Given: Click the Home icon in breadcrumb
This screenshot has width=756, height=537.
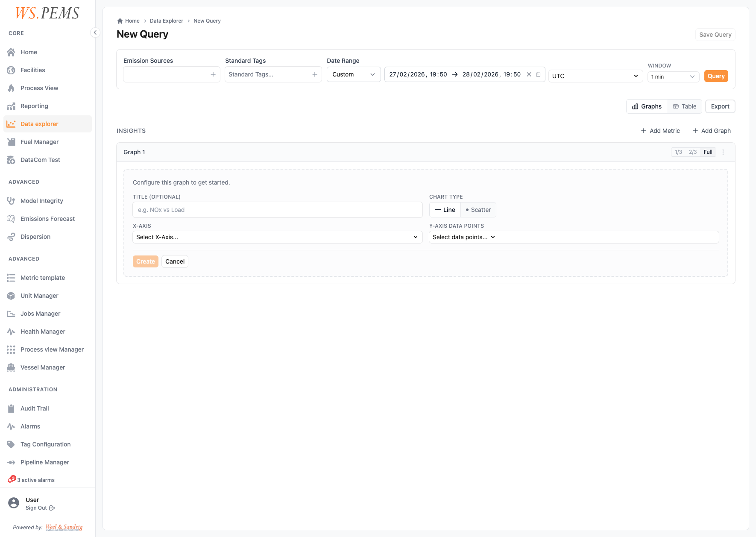Looking at the screenshot, I should [120, 21].
